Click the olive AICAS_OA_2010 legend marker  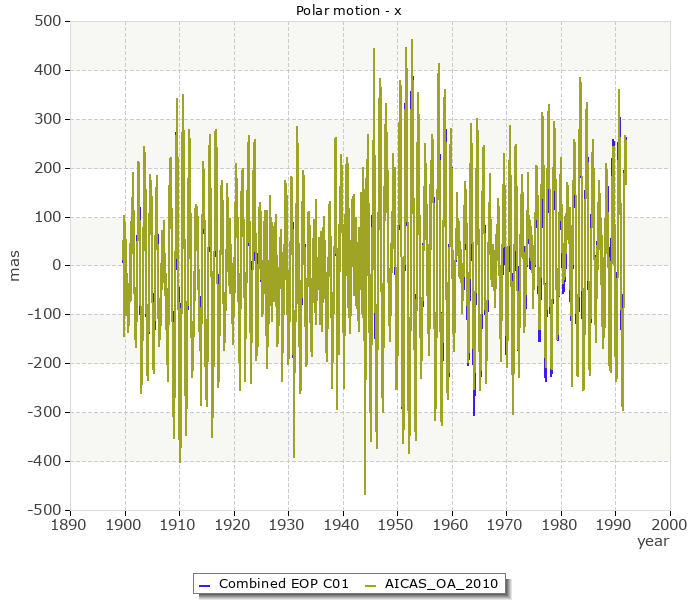(371, 584)
